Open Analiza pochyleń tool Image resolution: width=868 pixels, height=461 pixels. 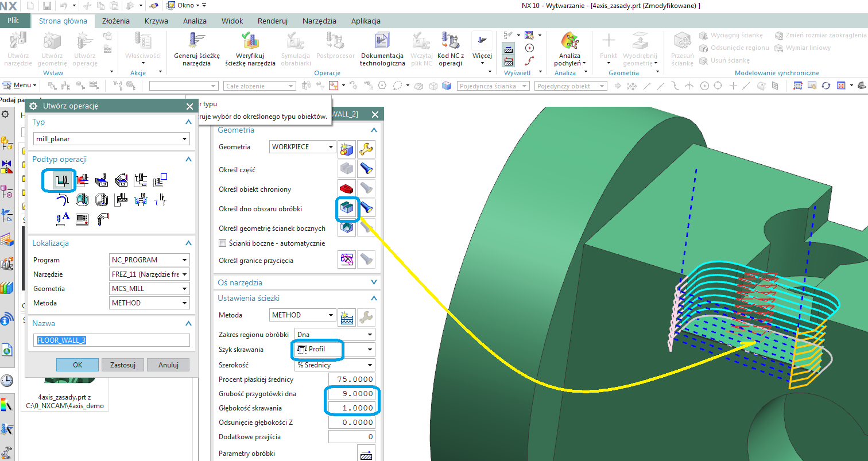point(569,41)
